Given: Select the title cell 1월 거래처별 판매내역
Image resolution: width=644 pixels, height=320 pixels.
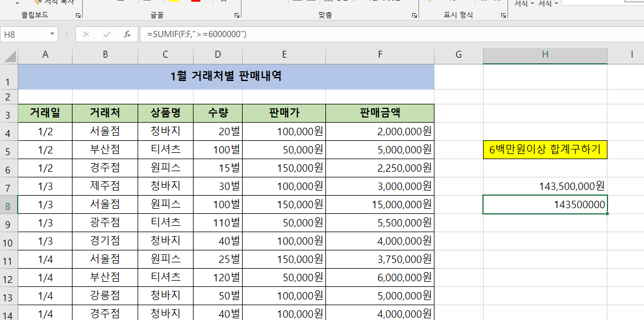Looking at the screenshot, I should 226,76.
